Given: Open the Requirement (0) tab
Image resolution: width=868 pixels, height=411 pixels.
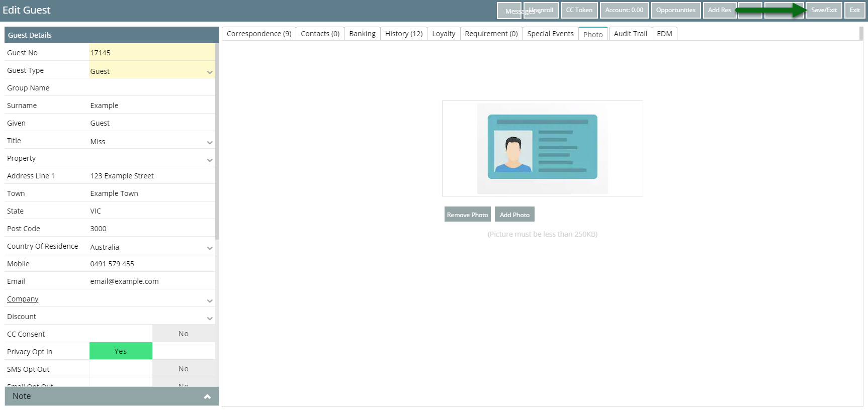Looking at the screenshot, I should [491, 34].
